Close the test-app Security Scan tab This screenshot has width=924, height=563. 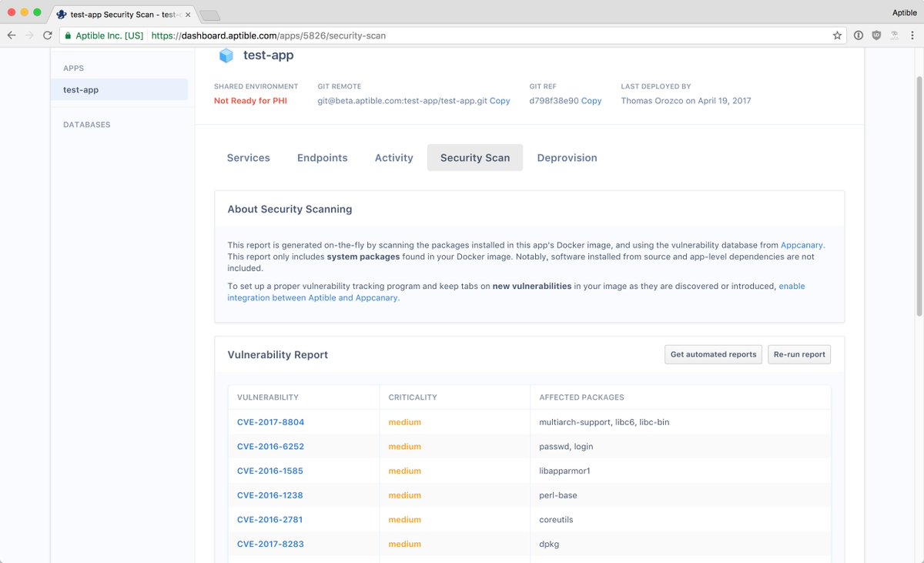point(188,14)
